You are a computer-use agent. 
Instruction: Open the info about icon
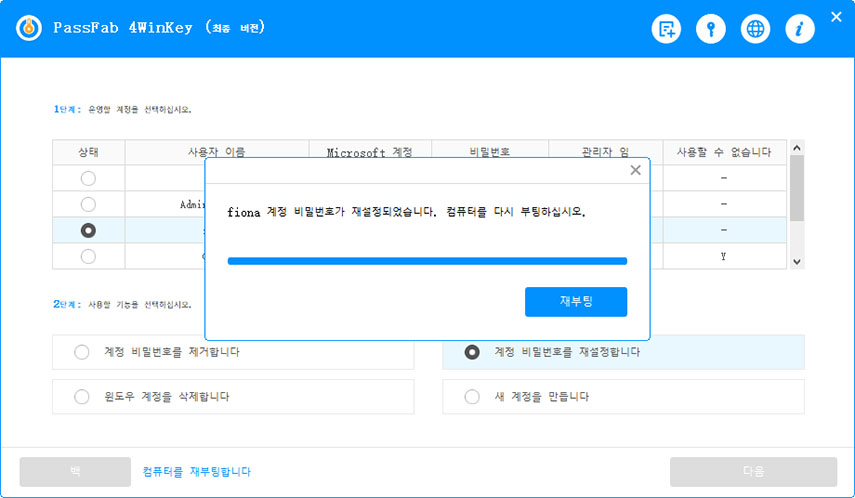click(x=800, y=29)
